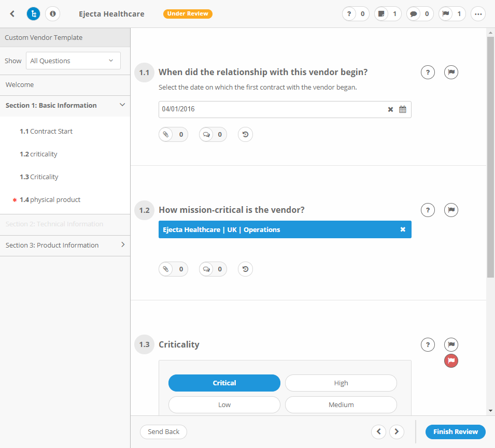The width and height of the screenshot is (495, 448).
Task: Click the info icon next to the back arrow
Action: tap(52, 14)
